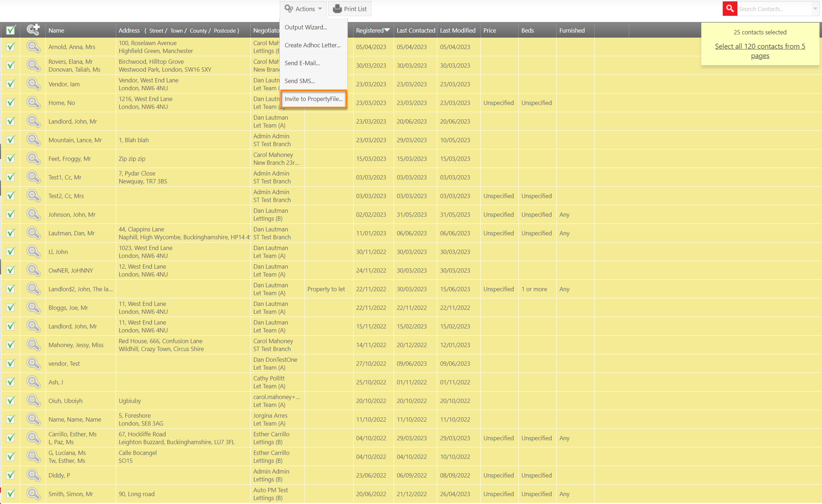Deselect the Vendor, Iam row checkbox
Screen dimensions: 822x504
tap(11, 84)
